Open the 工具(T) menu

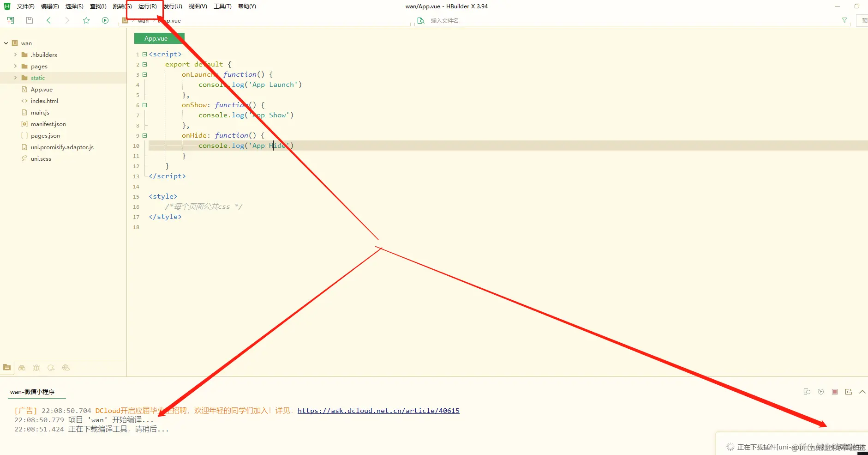[x=222, y=6]
